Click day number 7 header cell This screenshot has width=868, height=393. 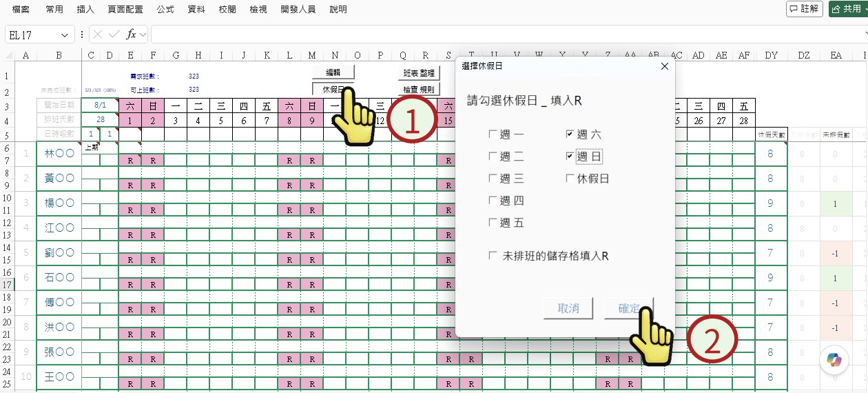point(266,120)
